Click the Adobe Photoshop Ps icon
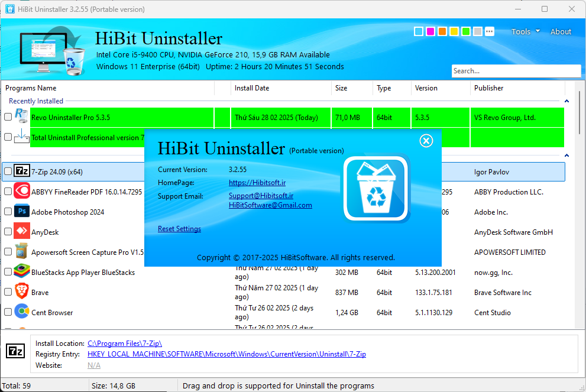 (x=22, y=211)
